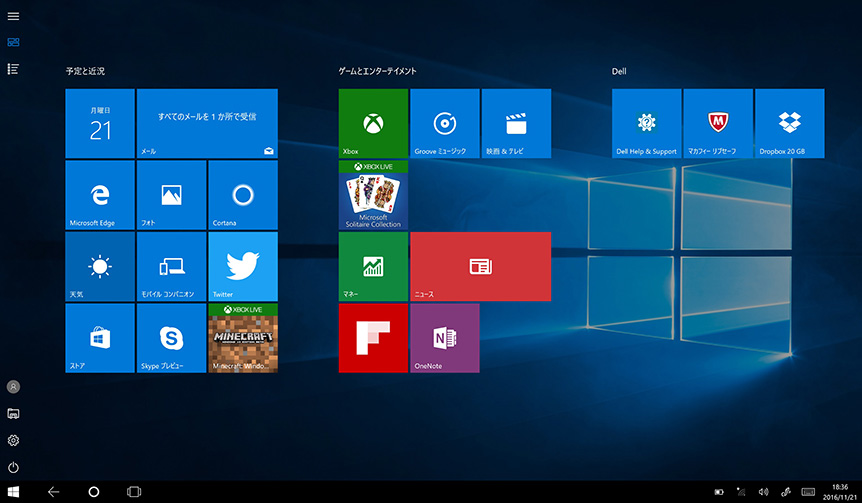The width and height of the screenshot is (862, 503).
Task: Open the 映画 & テレビ tile
Action: click(x=516, y=123)
